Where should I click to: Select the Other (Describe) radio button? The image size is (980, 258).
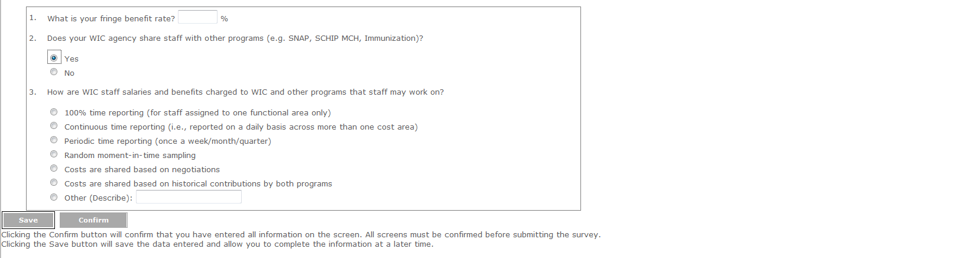pyautogui.click(x=54, y=197)
